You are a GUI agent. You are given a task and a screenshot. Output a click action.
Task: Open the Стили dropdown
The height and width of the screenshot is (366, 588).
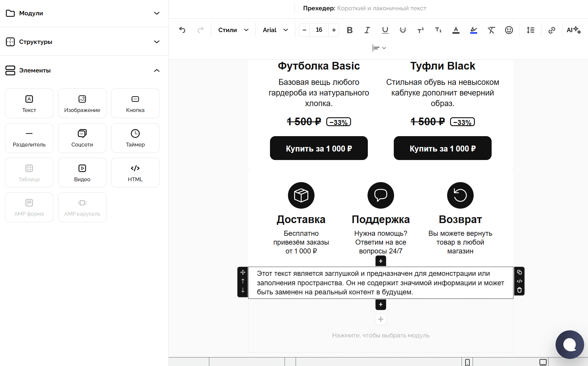click(233, 30)
